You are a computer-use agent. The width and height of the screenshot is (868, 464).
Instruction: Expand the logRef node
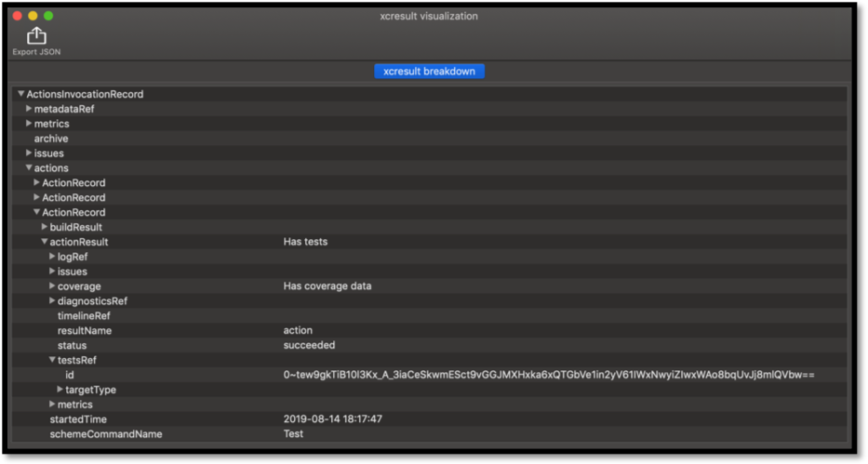coord(52,257)
